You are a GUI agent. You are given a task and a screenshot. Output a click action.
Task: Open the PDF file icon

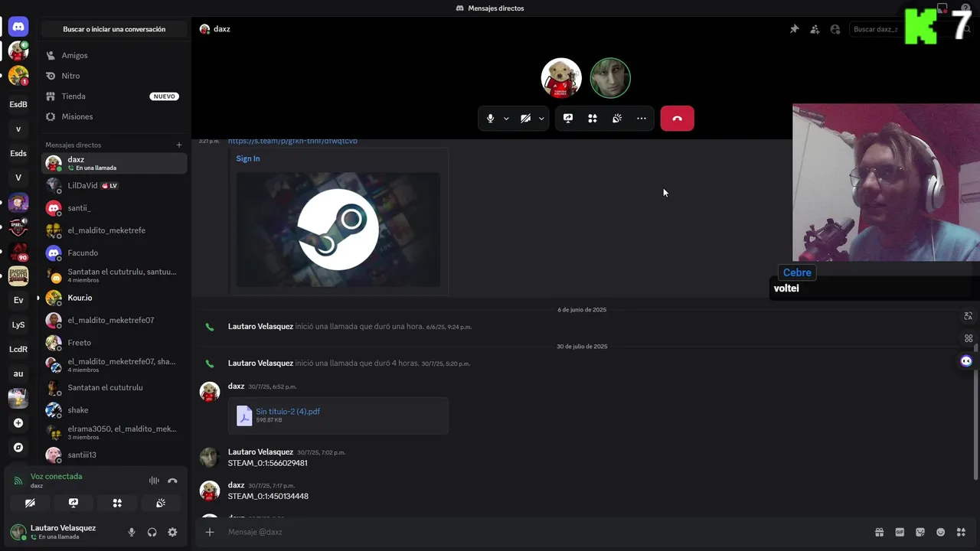pyautogui.click(x=243, y=416)
